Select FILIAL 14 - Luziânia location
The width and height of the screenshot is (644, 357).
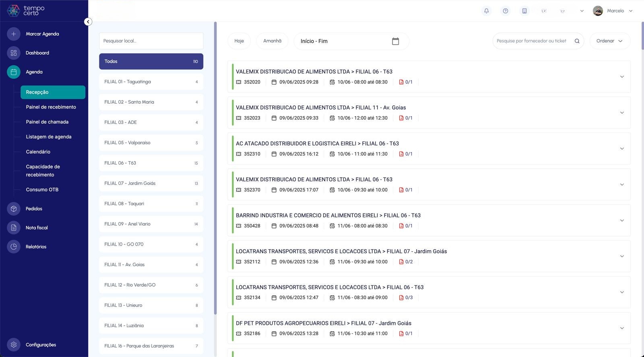click(x=151, y=326)
